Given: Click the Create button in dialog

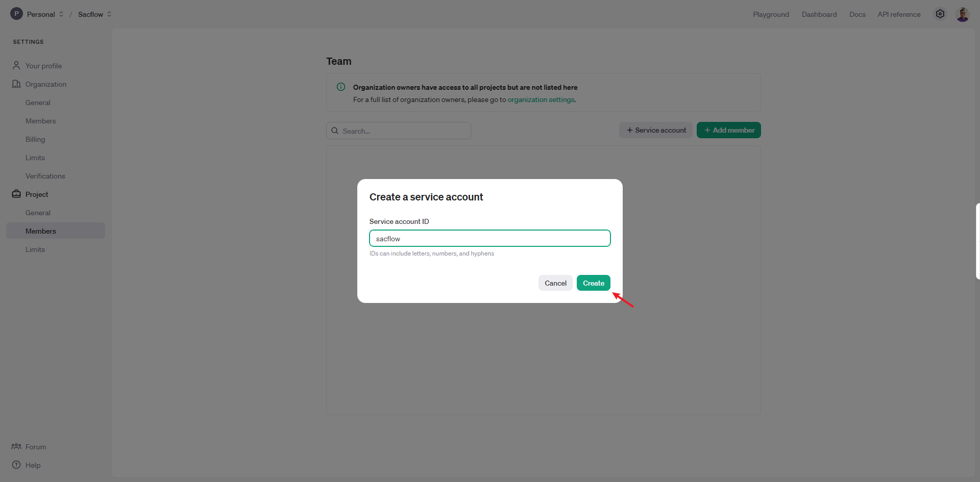Looking at the screenshot, I should [x=593, y=283].
